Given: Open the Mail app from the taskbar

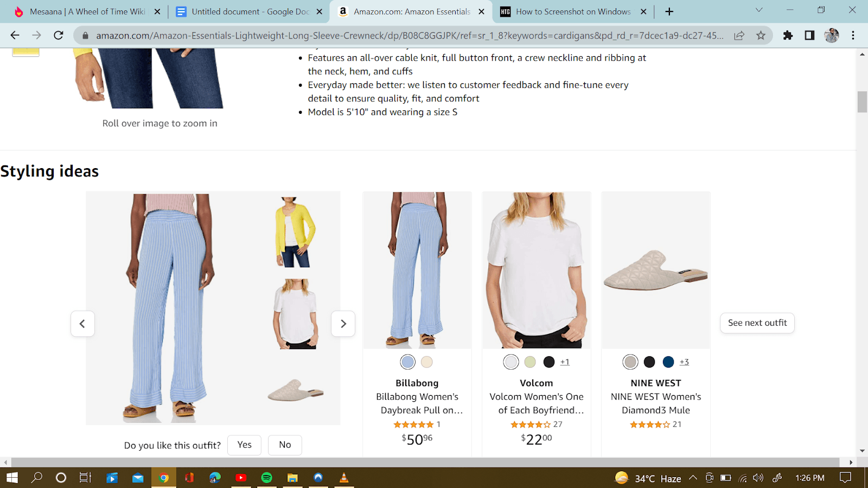Looking at the screenshot, I should 137,478.
